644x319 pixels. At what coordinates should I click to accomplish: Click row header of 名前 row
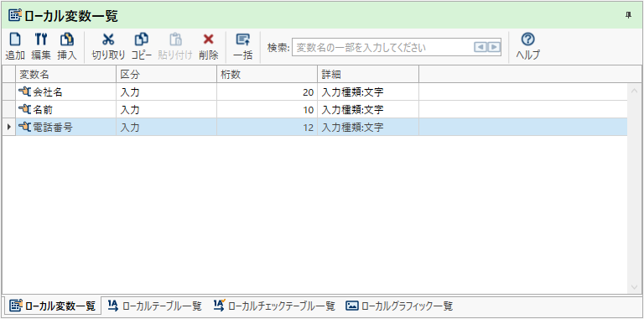click(9, 110)
